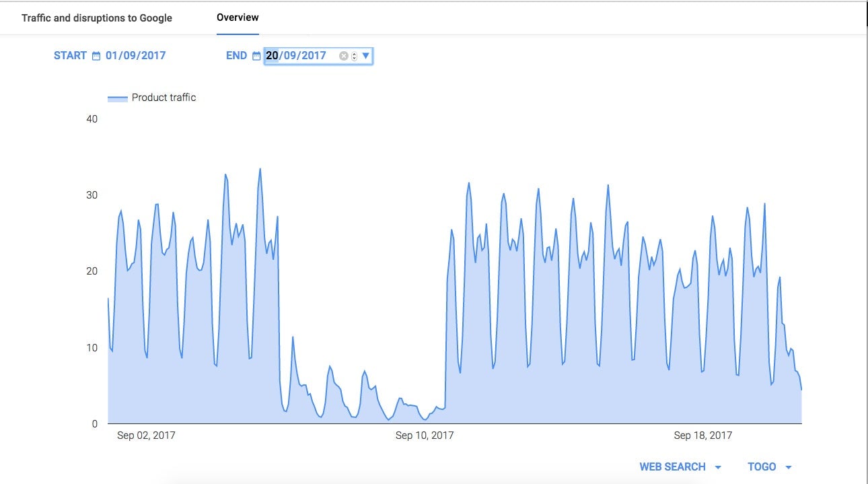Click the Sep 10, 2017 axis label
The height and width of the screenshot is (484, 868).
pyautogui.click(x=425, y=436)
